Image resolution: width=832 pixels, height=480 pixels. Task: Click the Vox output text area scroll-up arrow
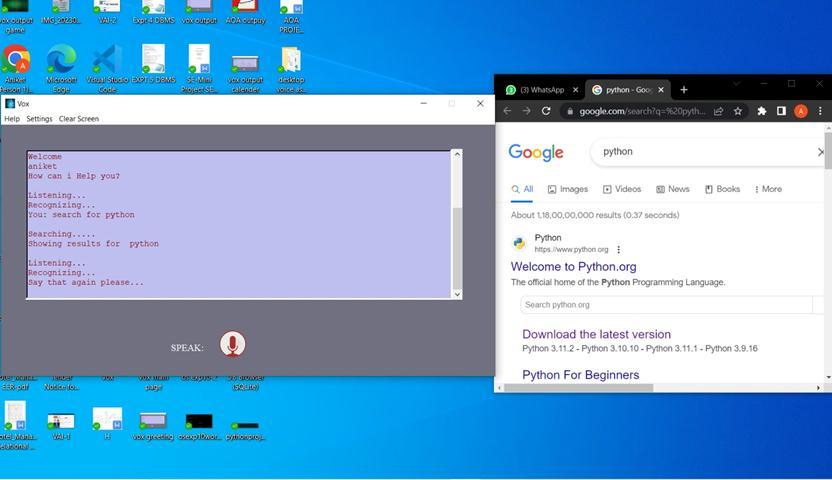pos(457,154)
